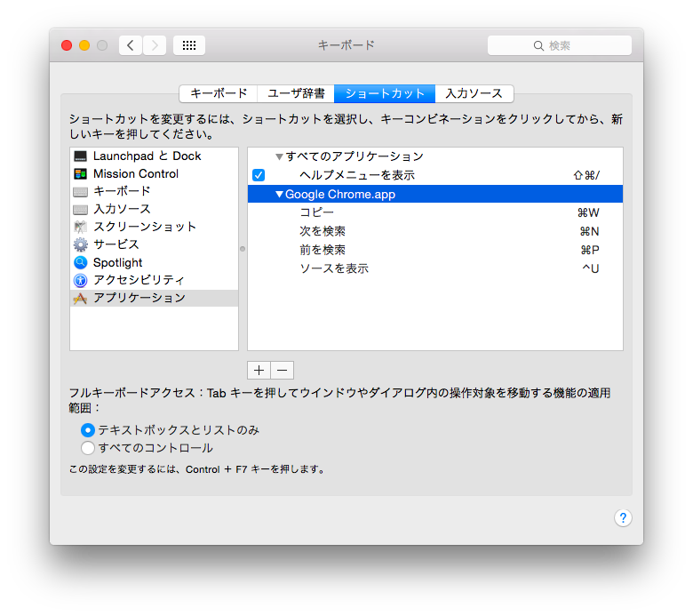The width and height of the screenshot is (693, 616).
Task: Click the アプリケーション category icon
Action: pos(81,299)
